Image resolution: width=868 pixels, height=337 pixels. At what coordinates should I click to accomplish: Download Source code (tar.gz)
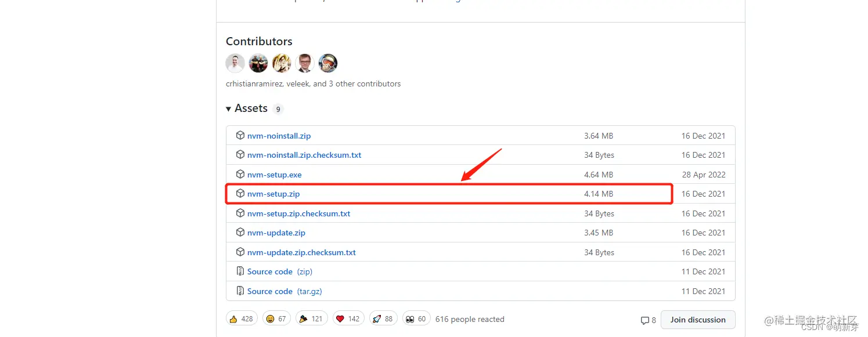coord(284,291)
